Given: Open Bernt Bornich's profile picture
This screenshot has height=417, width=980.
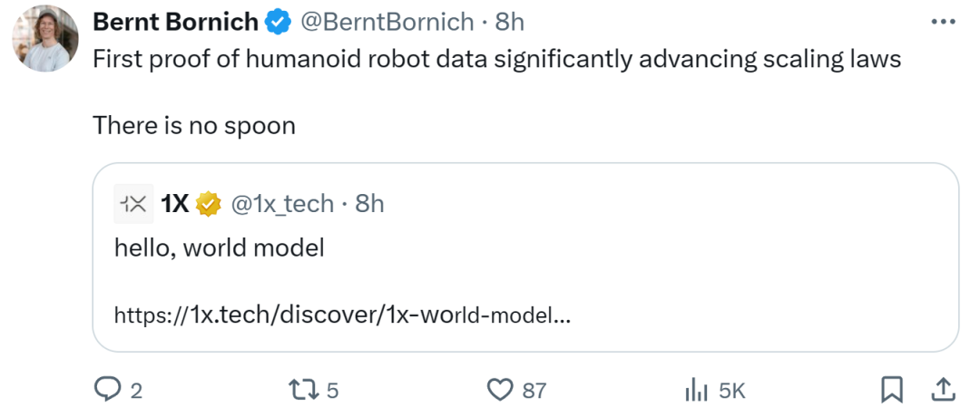Looking at the screenshot, I should click(x=45, y=39).
